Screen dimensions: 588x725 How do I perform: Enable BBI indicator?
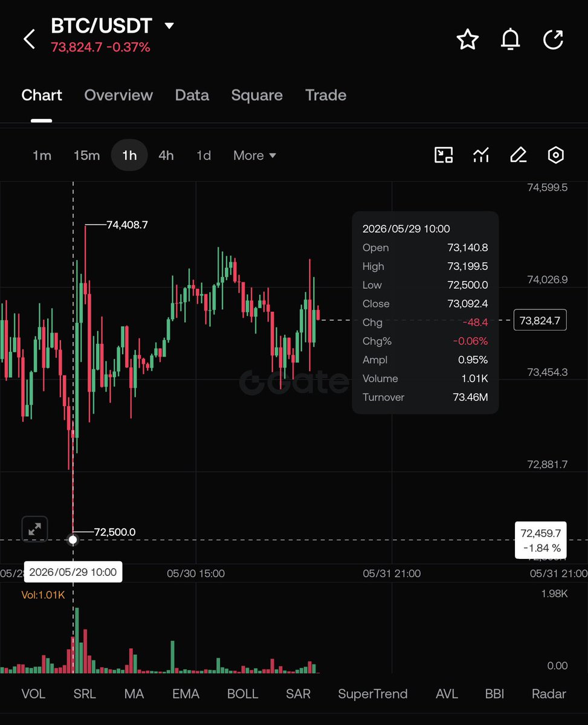coord(494,694)
